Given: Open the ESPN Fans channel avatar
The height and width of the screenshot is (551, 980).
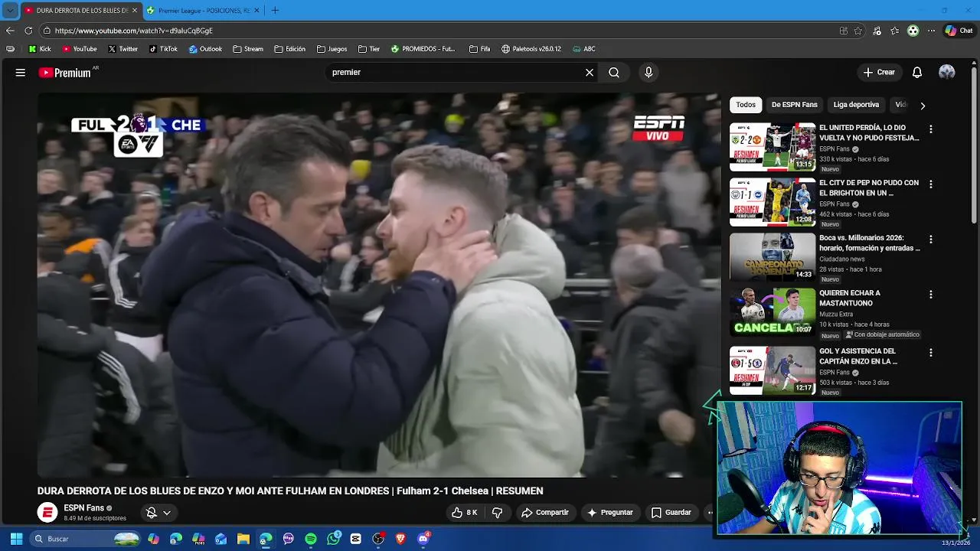Looking at the screenshot, I should click(x=47, y=513).
